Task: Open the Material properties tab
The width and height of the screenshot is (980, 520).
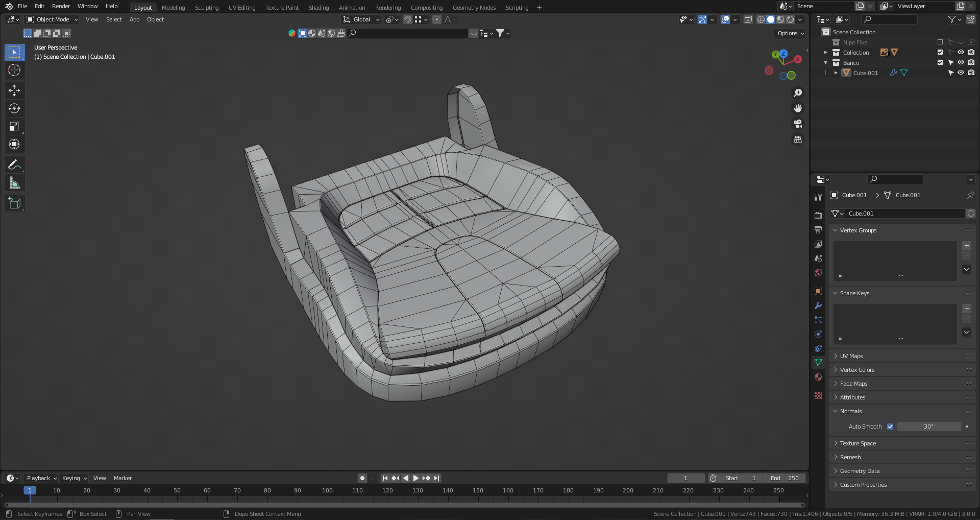Action: pos(818,377)
